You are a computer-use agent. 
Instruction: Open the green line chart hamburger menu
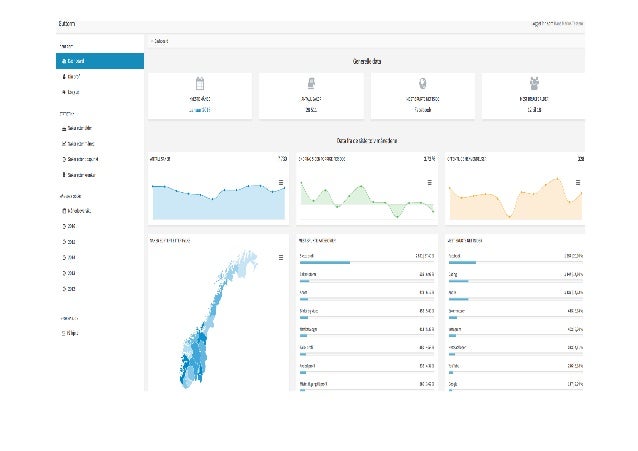point(429,183)
